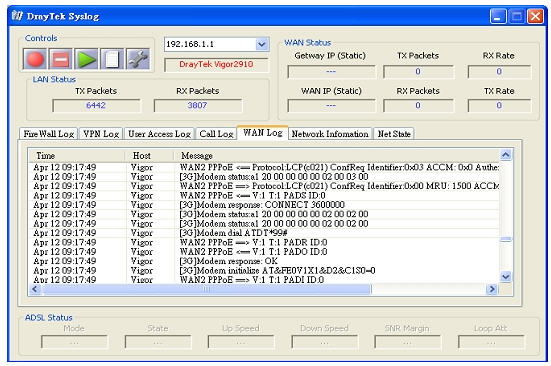Click the Message column header
Viewport: 551px width, 366px height.
point(336,156)
